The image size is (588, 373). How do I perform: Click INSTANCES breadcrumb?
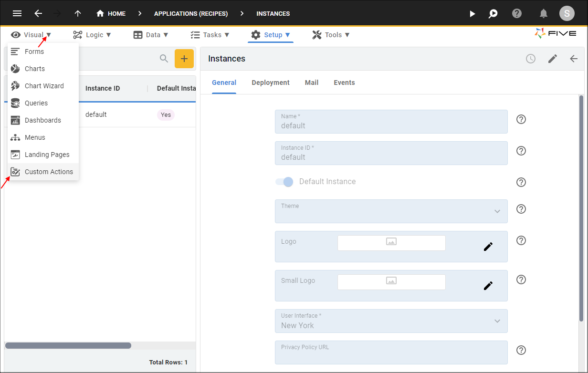(273, 14)
